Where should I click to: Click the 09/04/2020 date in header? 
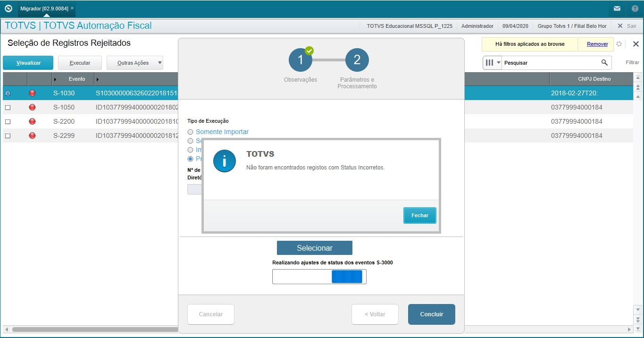click(x=516, y=26)
